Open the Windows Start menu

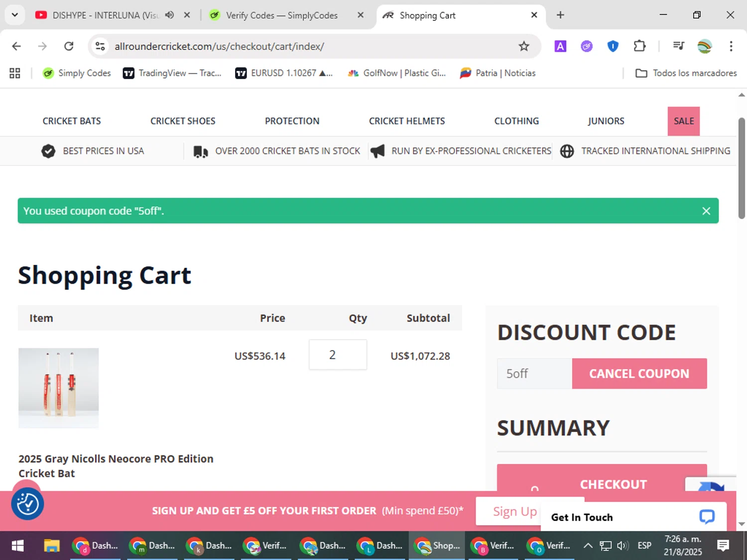tap(17, 546)
